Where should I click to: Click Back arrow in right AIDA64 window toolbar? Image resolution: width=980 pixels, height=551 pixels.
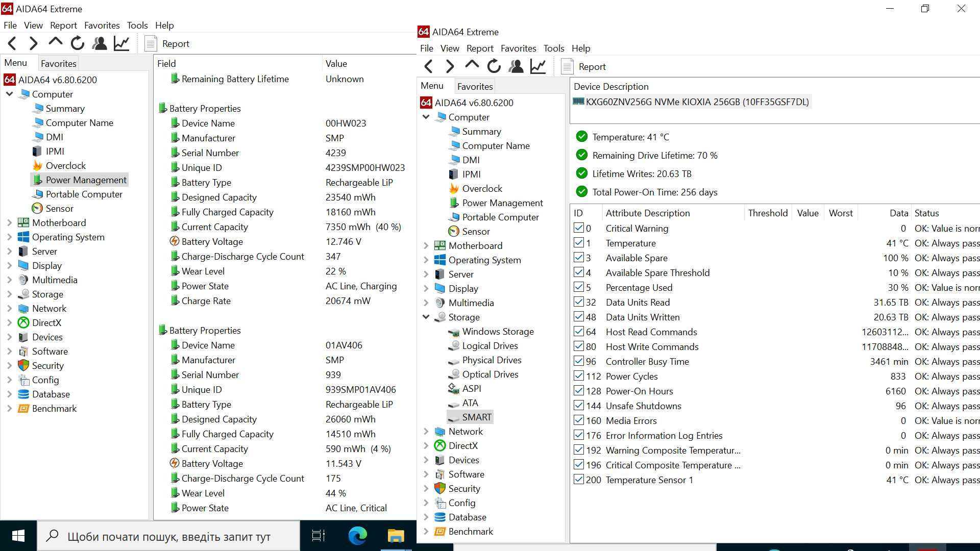[429, 66]
